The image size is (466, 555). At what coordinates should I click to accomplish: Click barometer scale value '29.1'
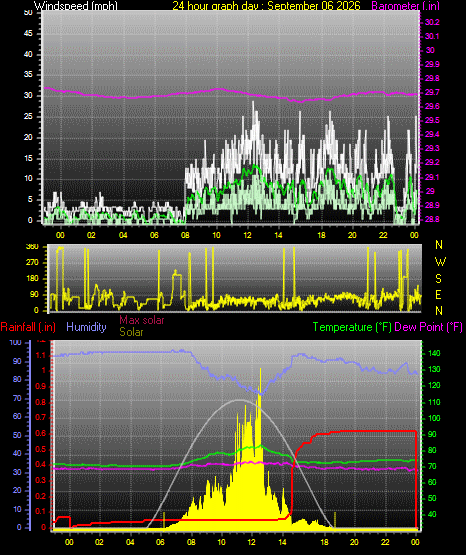[x=432, y=177]
